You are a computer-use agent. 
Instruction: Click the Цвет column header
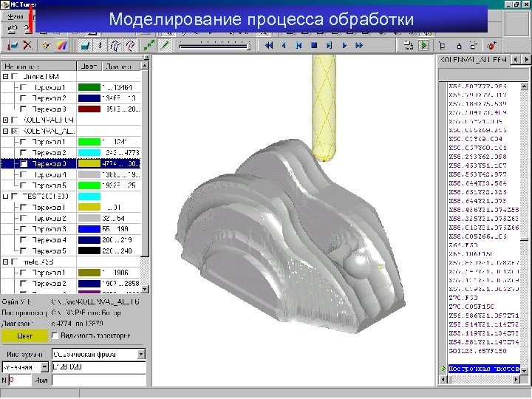click(x=89, y=66)
